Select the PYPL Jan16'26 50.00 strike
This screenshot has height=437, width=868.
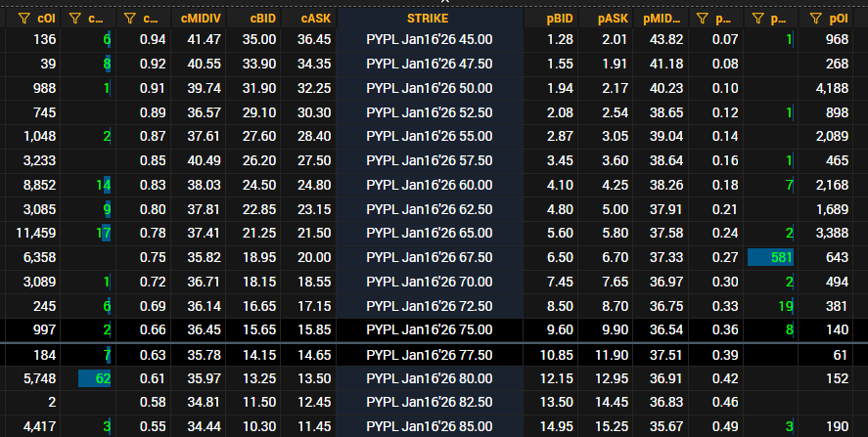click(429, 89)
